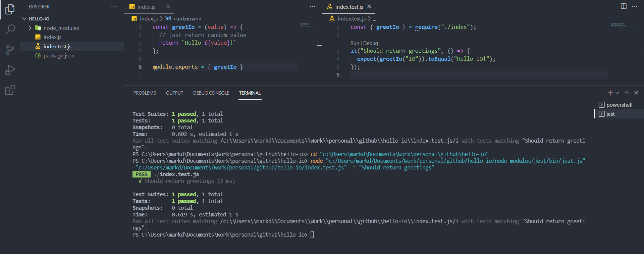The height and width of the screenshot is (254, 644).
Task: Open the Search view in activity bar
Action: click(x=10, y=30)
